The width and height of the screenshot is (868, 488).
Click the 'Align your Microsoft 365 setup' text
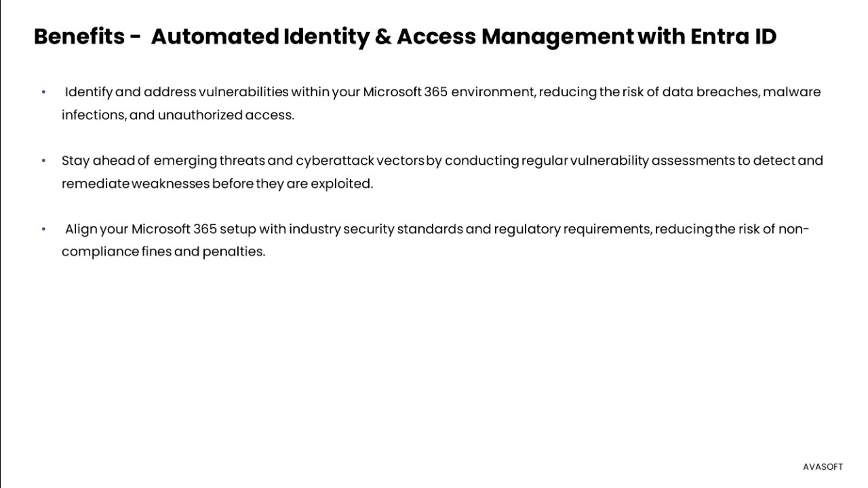pos(160,229)
